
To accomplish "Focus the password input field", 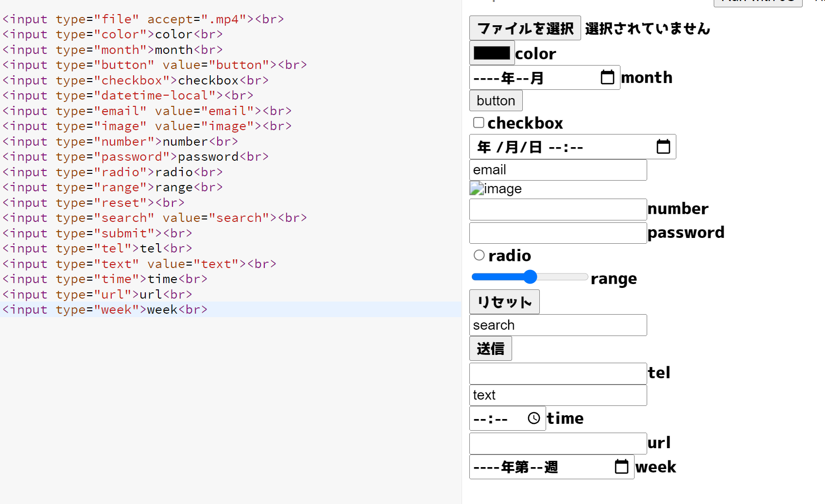I will 558,233.
